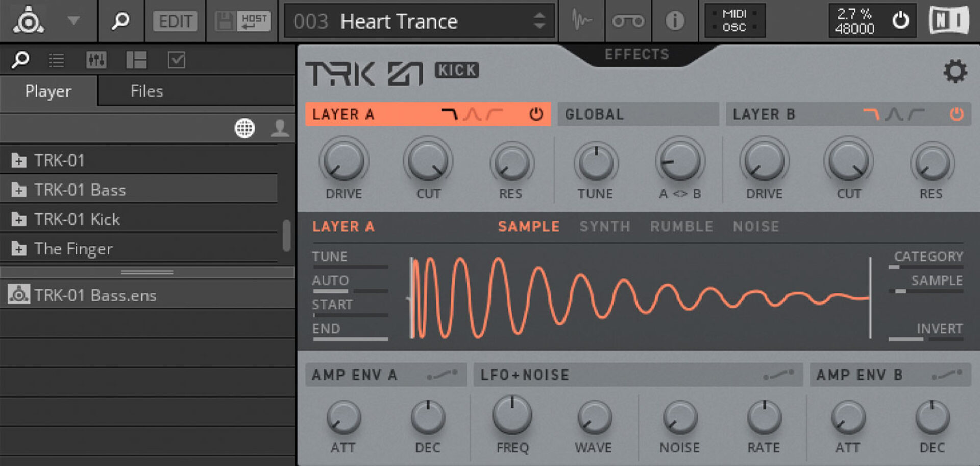The height and width of the screenshot is (466, 980).
Task: Click the browser list scrollbar
Action: 287,235
